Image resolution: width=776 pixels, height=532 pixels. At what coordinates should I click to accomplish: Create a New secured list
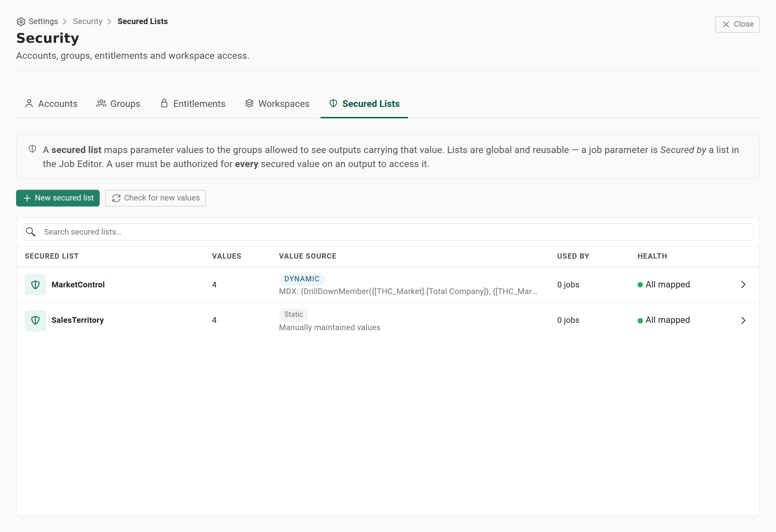58,198
